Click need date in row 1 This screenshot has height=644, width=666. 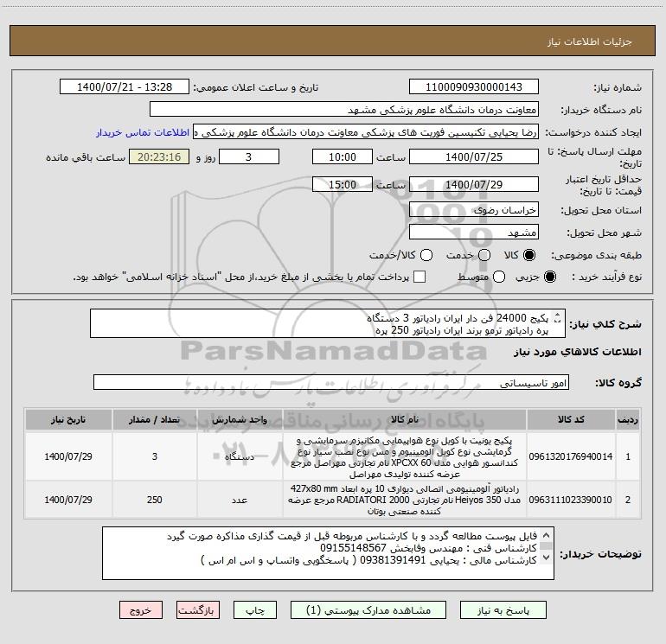[x=68, y=456]
